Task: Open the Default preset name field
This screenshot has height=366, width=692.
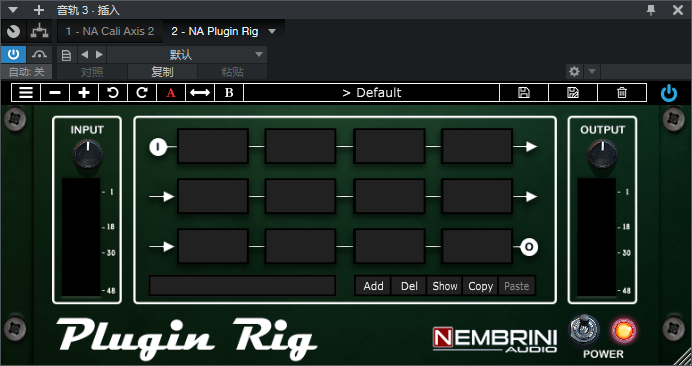Action: pyautogui.click(x=372, y=93)
